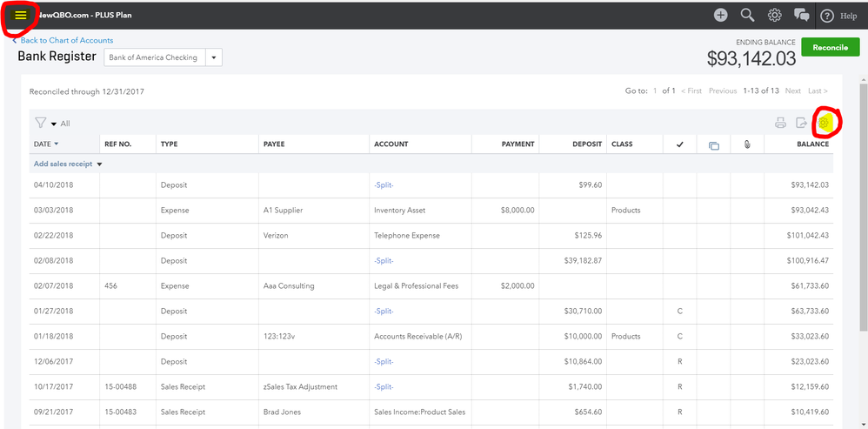
Task: Click the R status on 12/06/2017 row
Action: point(678,361)
